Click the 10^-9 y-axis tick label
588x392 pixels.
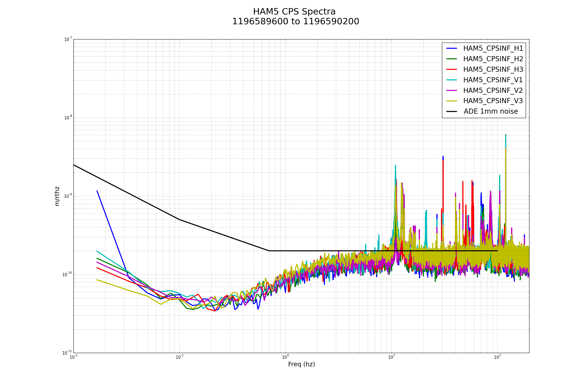tap(68, 196)
